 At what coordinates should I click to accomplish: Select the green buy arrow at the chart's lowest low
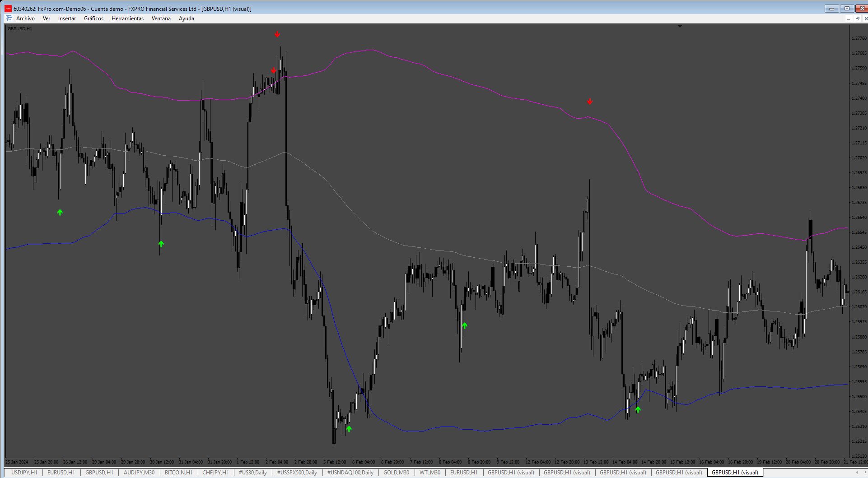click(x=349, y=429)
